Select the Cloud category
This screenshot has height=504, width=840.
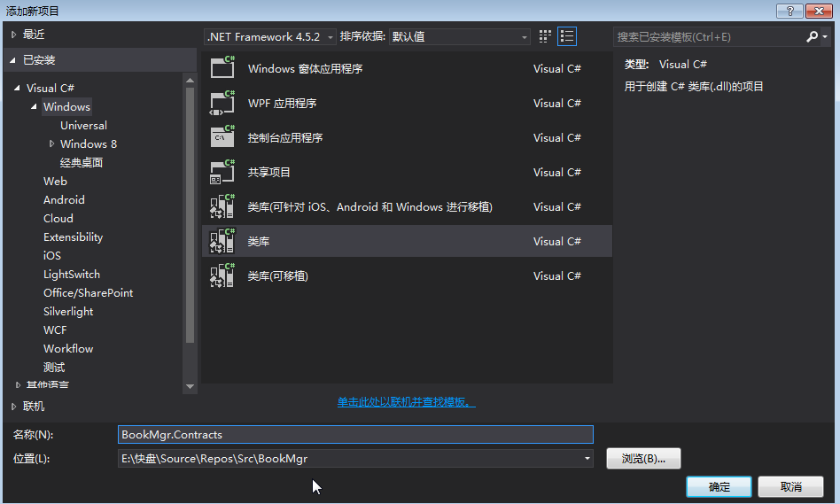pos(58,219)
